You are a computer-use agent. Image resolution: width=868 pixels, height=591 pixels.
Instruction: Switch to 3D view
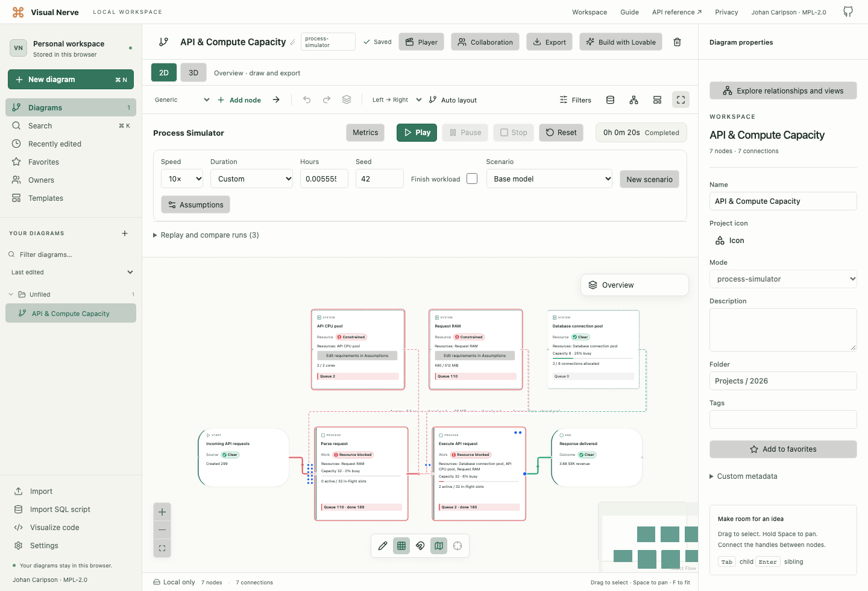[193, 72]
